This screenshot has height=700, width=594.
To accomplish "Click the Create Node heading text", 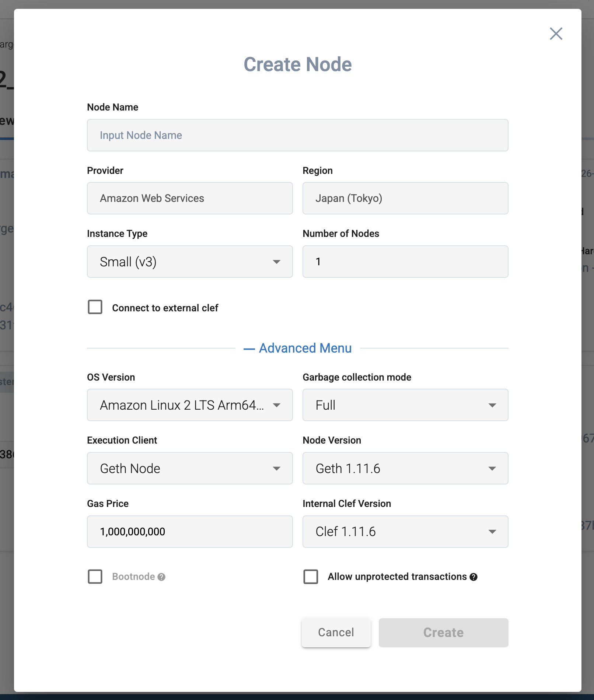I will tap(298, 64).
